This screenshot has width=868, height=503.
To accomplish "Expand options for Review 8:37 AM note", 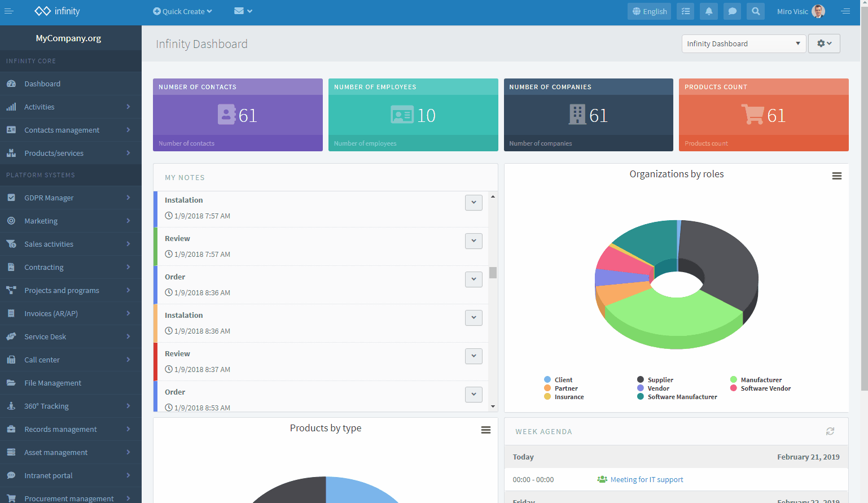I will 474,356.
